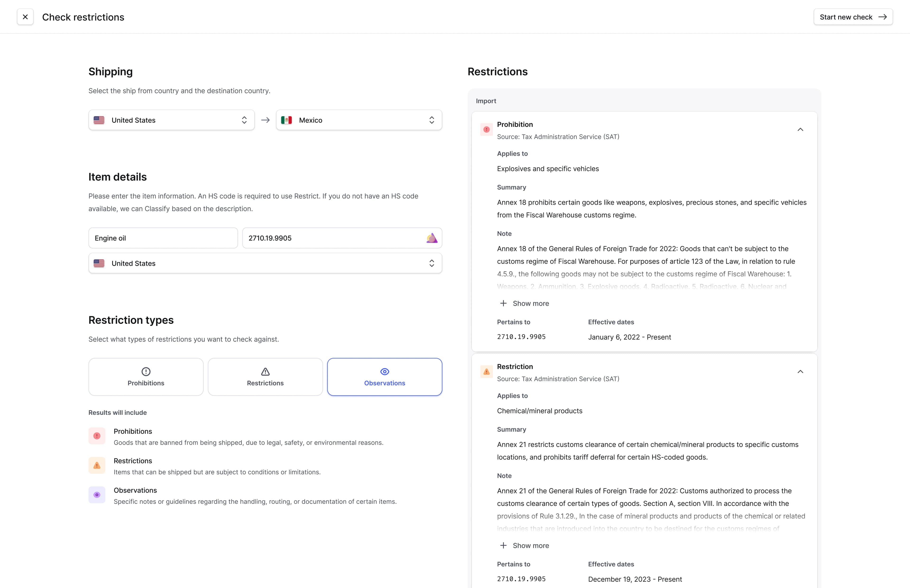Screen dimensions: 910x588
Task: Click purple Observations legend icon
Action: tap(97, 495)
